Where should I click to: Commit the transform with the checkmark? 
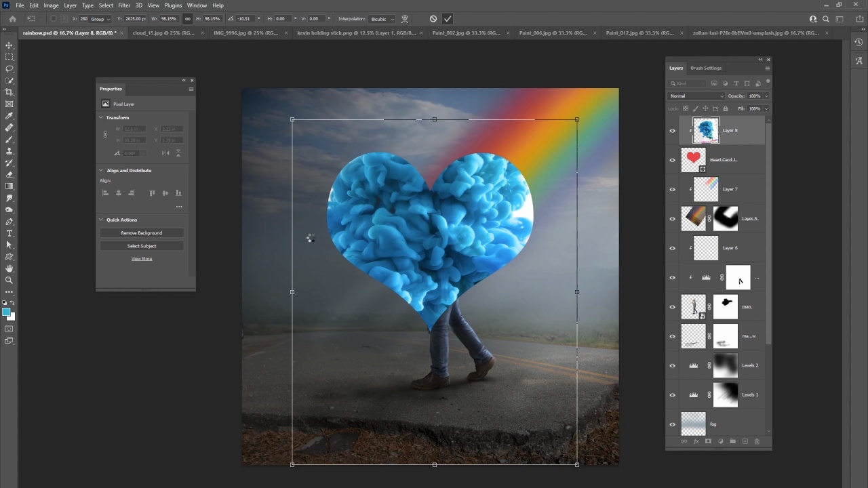(448, 19)
